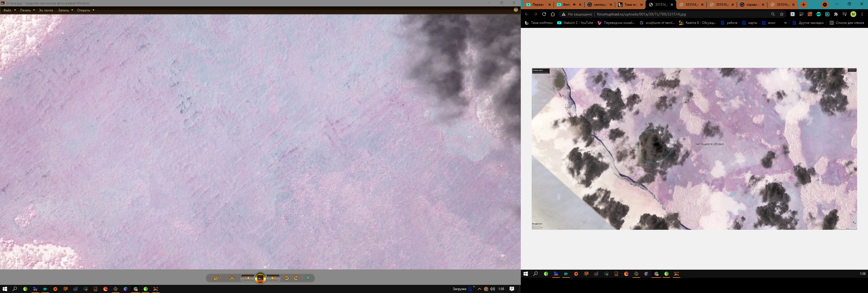Rotate image clockwise
Image resolution: width=868 pixels, height=293 pixels.
click(x=296, y=278)
